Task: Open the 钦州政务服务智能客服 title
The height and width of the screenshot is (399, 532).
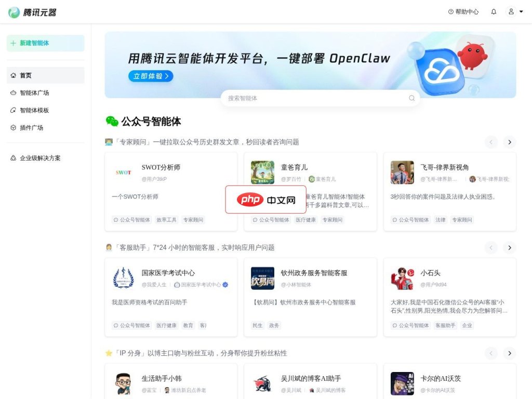Action: click(x=314, y=273)
